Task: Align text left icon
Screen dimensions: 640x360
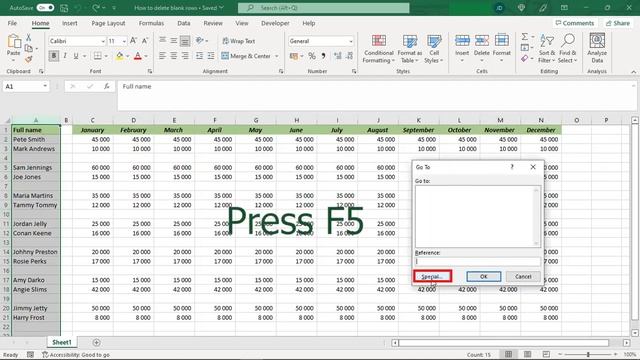Action: pos(162,56)
